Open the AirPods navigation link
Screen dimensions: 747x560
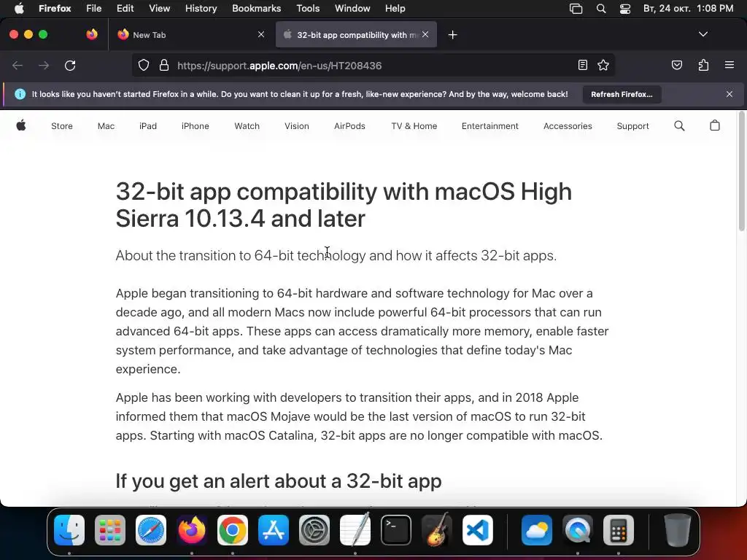click(349, 126)
